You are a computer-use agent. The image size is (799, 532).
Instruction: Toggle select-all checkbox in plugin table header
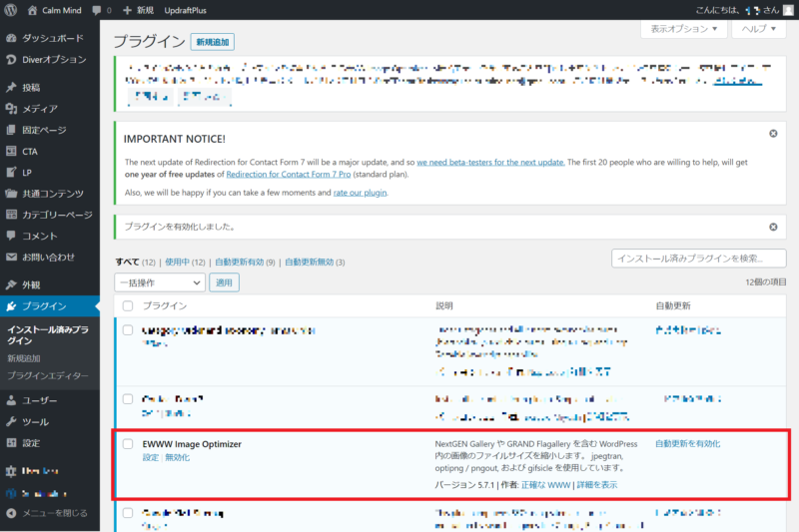click(128, 306)
